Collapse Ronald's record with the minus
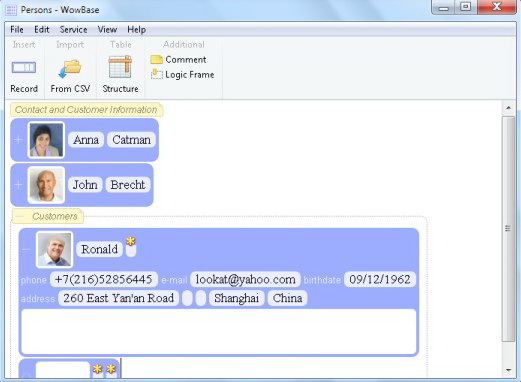 coord(26,249)
